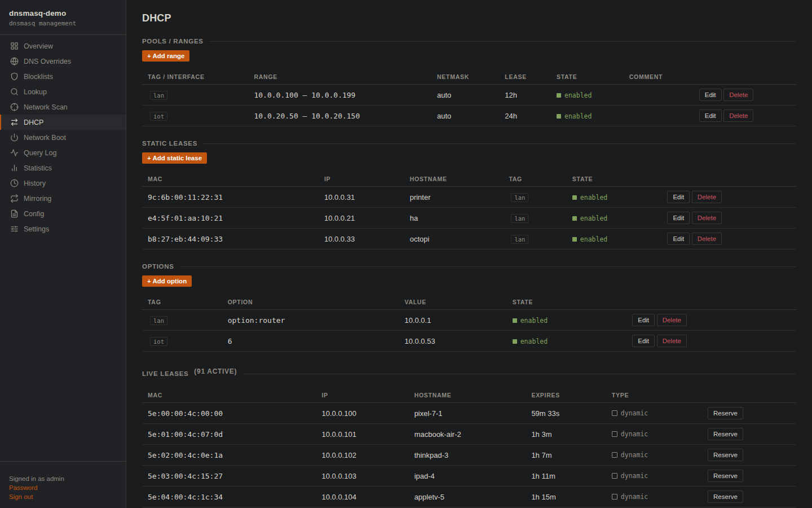
Task: Delete the option 6 entry for iot
Action: [x=672, y=341]
